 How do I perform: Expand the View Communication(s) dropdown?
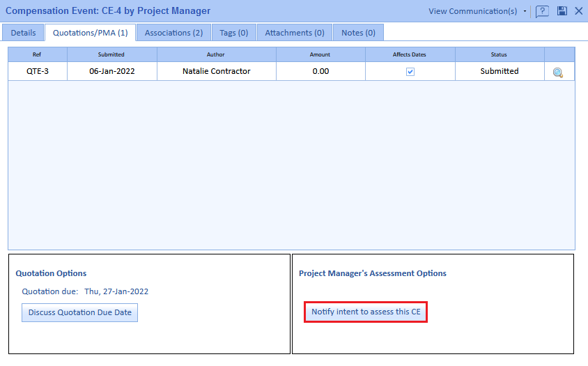(525, 11)
